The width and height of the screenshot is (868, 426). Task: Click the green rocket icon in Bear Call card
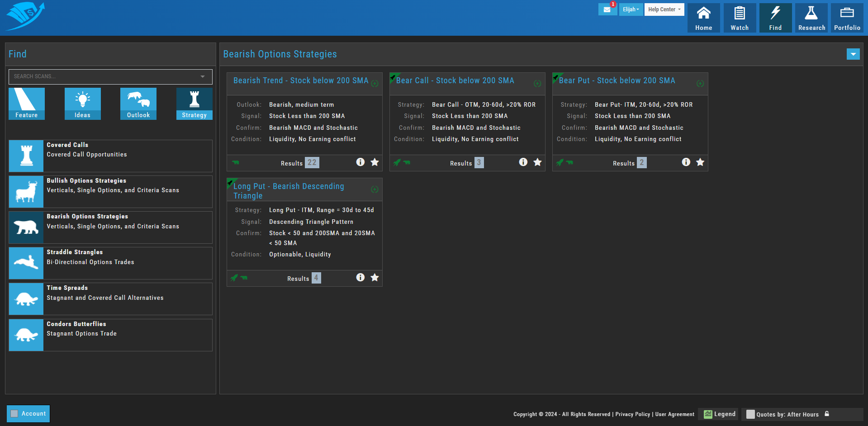tap(397, 162)
